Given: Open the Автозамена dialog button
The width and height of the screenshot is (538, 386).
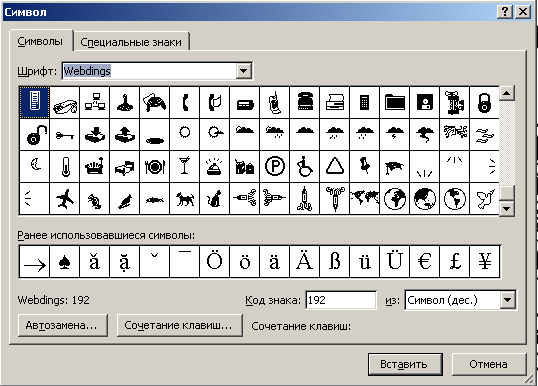Looking at the screenshot, I should click(x=62, y=325).
